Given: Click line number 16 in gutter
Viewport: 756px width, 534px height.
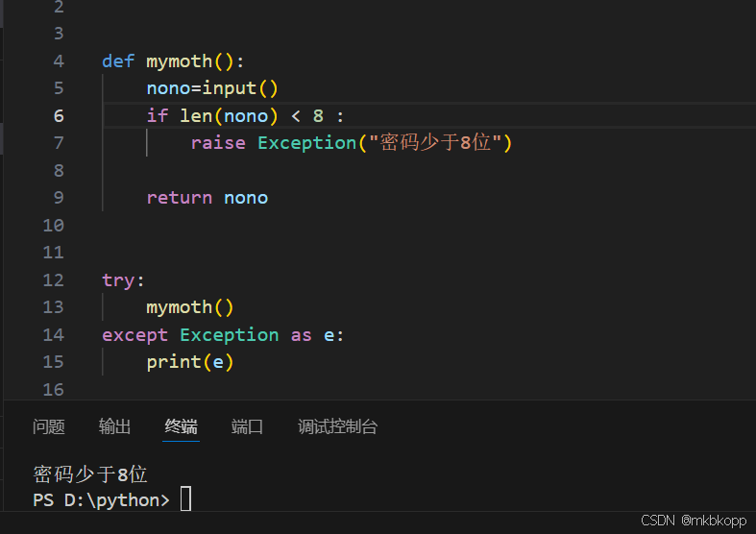Looking at the screenshot, I should click(54, 389).
